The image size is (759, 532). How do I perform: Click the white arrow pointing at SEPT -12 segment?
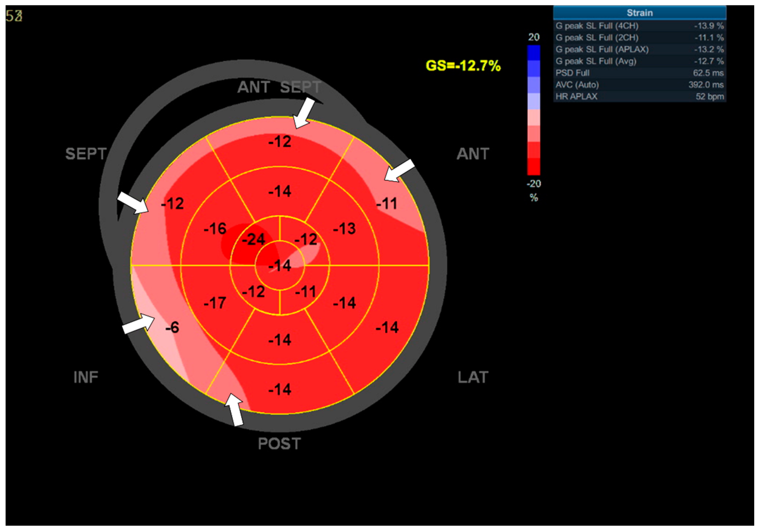coord(133,202)
